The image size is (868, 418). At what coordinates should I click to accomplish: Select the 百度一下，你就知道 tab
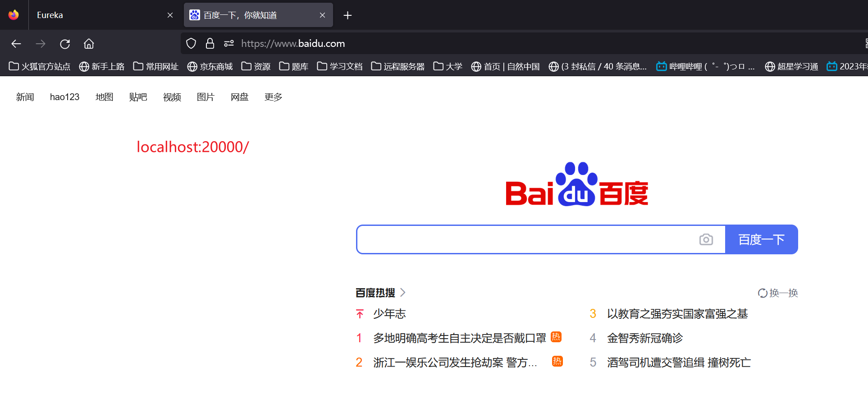pos(258,15)
